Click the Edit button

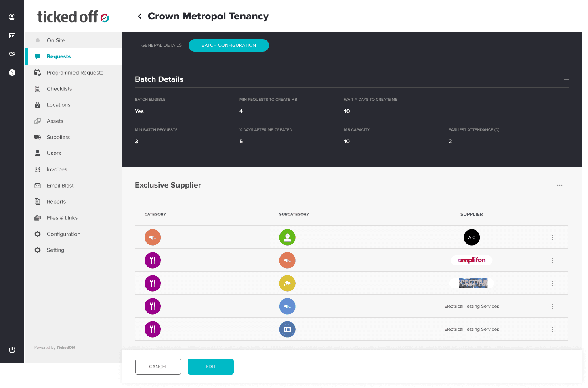coord(211,367)
